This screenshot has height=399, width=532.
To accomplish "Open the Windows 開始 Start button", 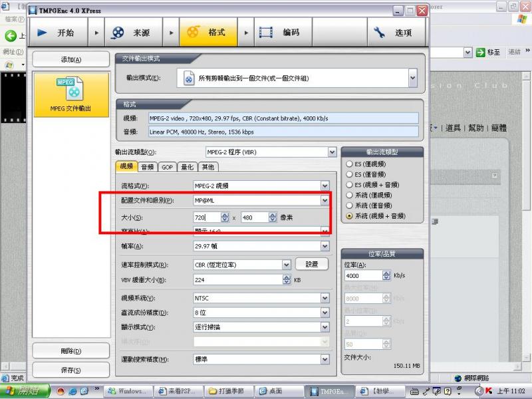I will coord(25,391).
